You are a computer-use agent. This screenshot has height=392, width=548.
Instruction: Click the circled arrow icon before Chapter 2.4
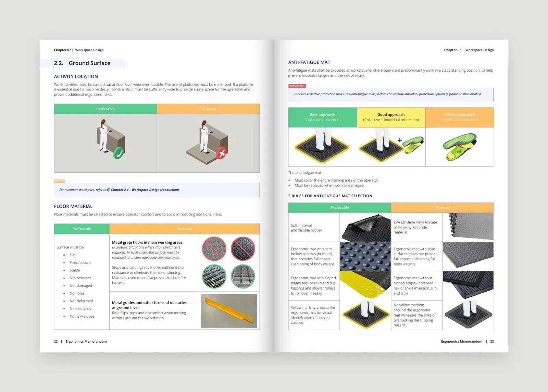point(109,190)
